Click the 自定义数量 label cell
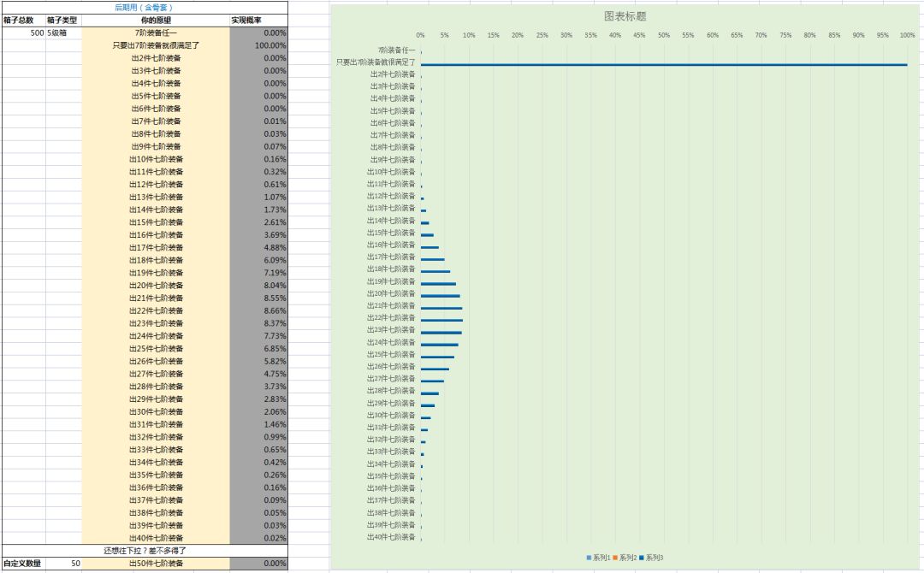924x573 pixels. [x=22, y=564]
